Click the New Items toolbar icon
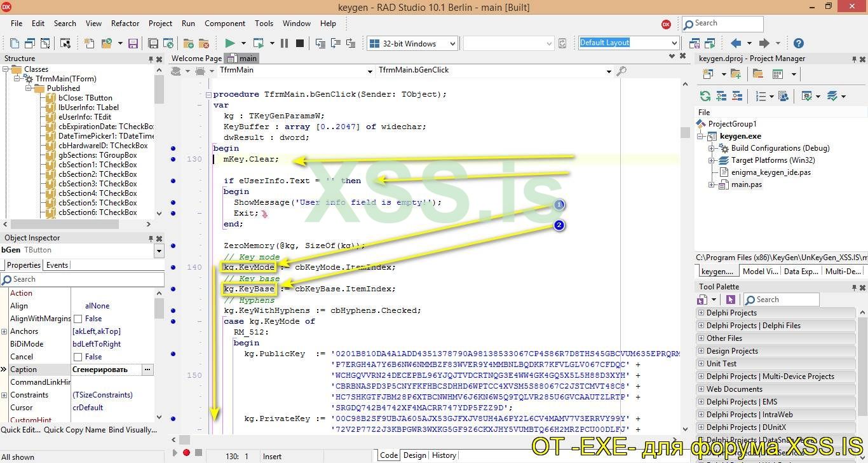Viewport: 868px width, 463px height. point(89,43)
